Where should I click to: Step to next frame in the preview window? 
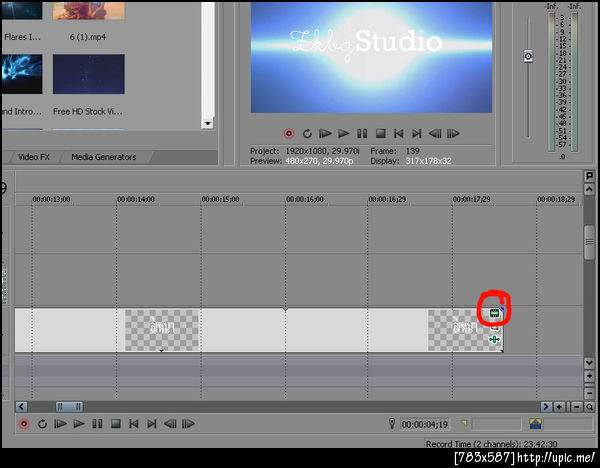pyautogui.click(x=453, y=134)
